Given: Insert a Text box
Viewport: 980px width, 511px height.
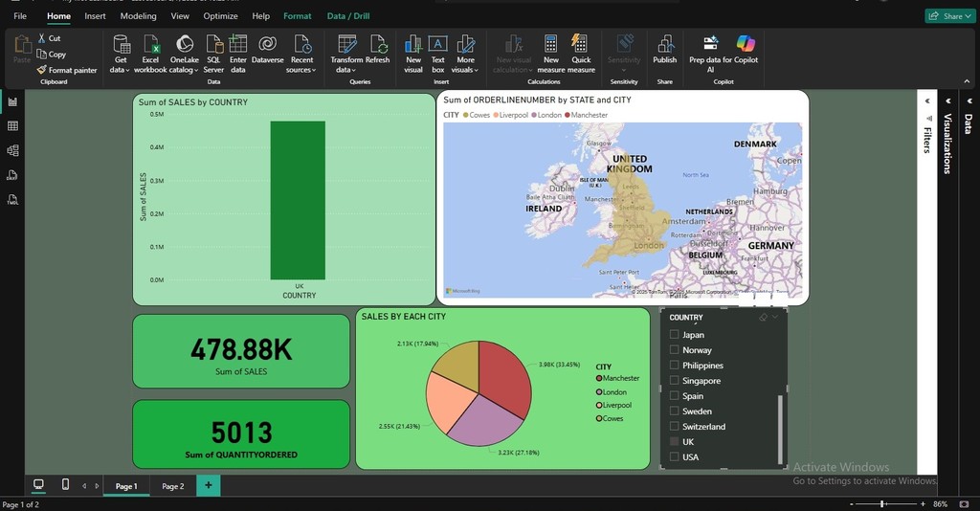Looking at the screenshot, I should (x=438, y=55).
